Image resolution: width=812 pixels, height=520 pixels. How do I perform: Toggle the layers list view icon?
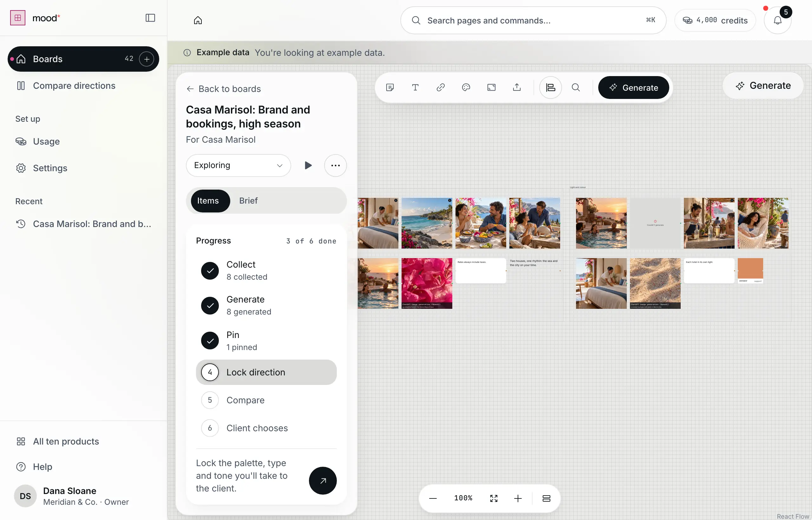click(x=546, y=498)
